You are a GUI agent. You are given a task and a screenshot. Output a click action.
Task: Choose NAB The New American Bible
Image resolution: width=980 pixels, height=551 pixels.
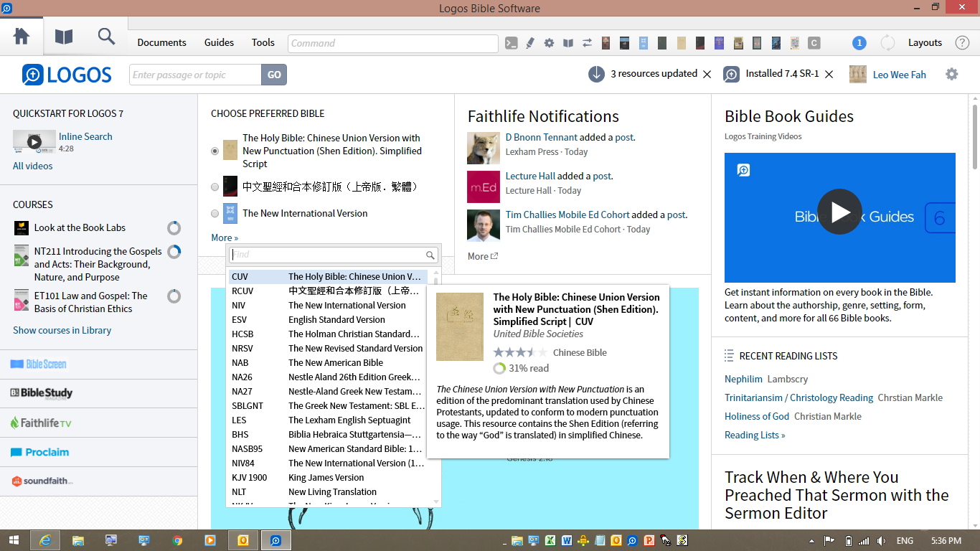[329, 362]
